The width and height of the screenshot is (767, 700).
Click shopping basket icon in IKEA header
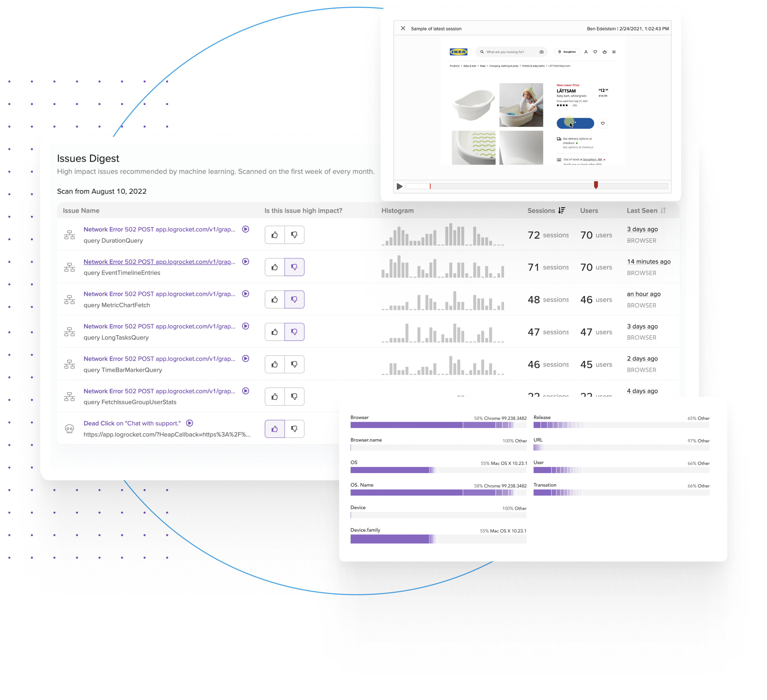[604, 52]
